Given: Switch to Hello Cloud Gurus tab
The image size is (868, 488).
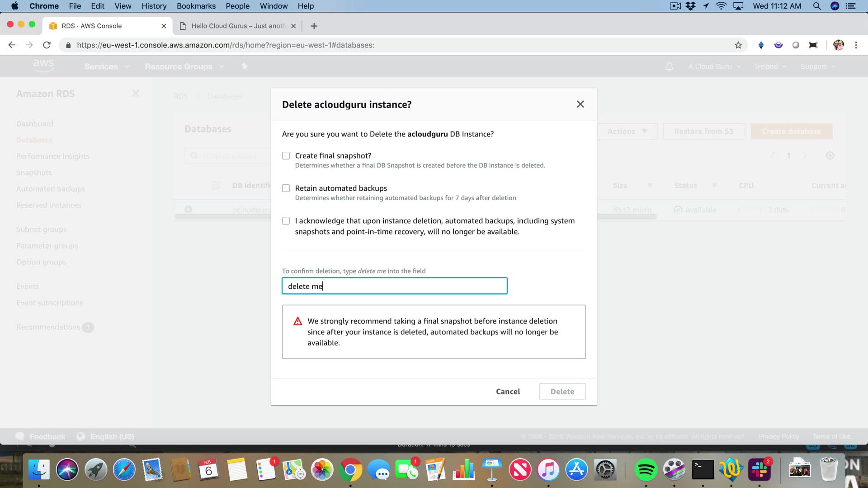Looking at the screenshot, I should [x=237, y=26].
